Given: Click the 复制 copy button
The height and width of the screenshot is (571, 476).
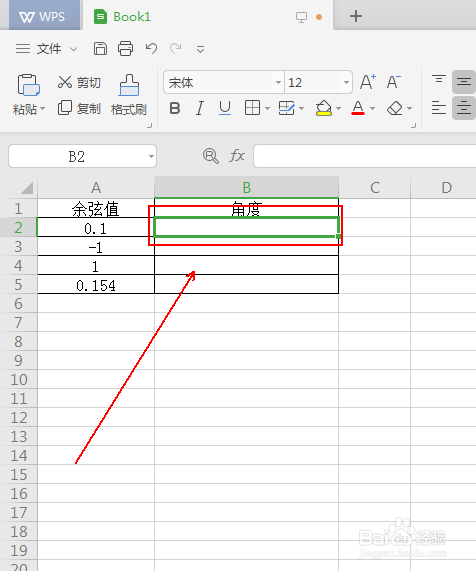Looking at the screenshot, I should point(79,108).
